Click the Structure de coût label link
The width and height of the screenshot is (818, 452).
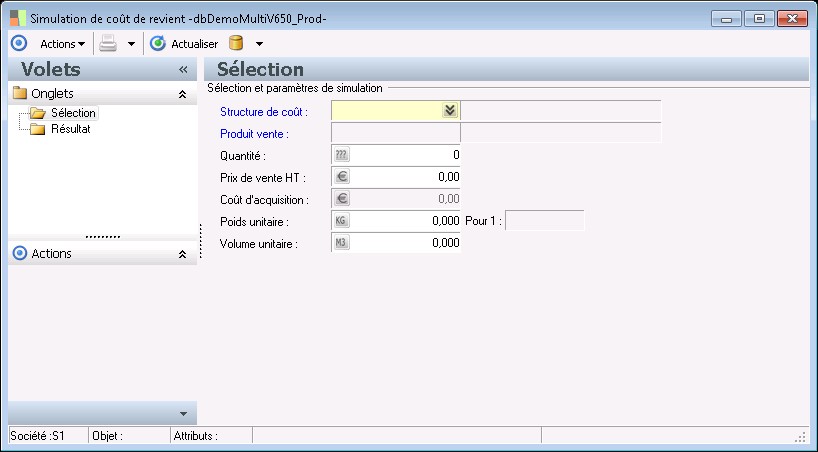[x=263, y=112]
